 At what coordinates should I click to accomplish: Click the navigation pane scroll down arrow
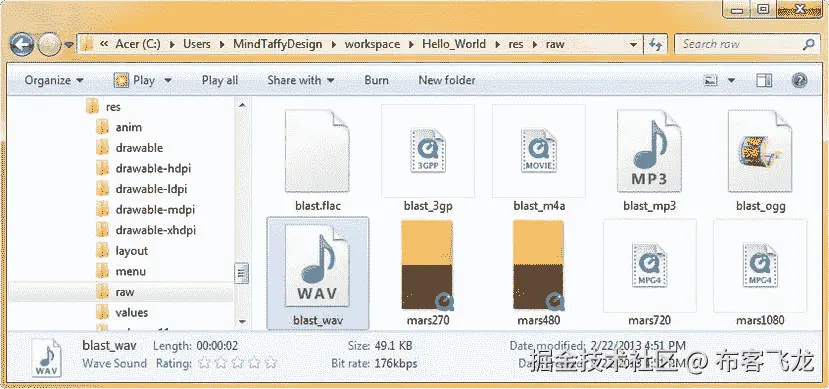[x=242, y=321]
